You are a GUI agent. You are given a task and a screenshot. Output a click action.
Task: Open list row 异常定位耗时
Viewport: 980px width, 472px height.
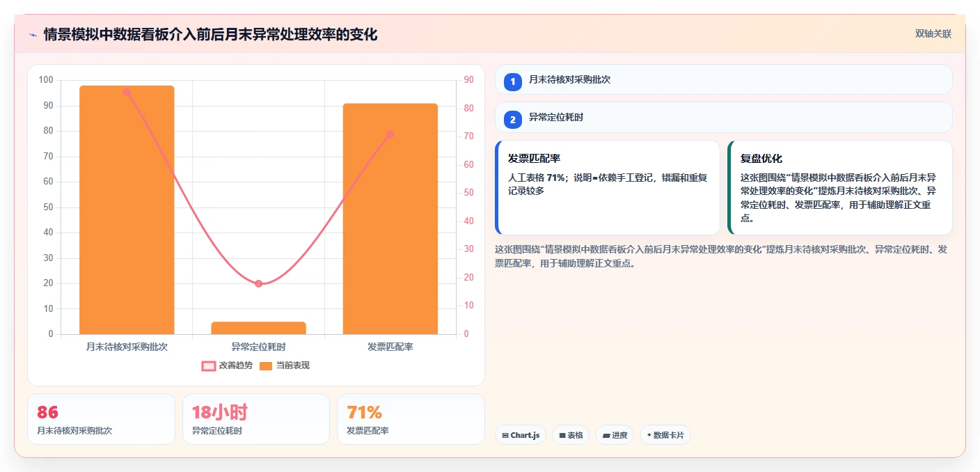(x=723, y=118)
